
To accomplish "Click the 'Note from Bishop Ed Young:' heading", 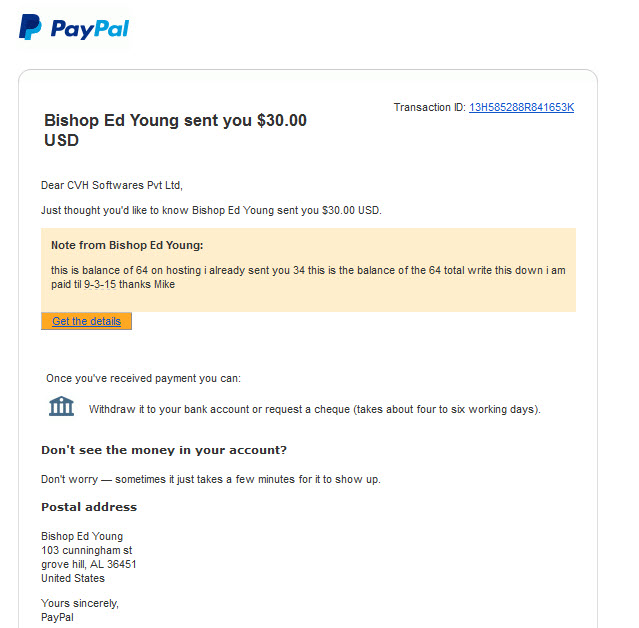I will pyautogui.click(x=127, y=245).
